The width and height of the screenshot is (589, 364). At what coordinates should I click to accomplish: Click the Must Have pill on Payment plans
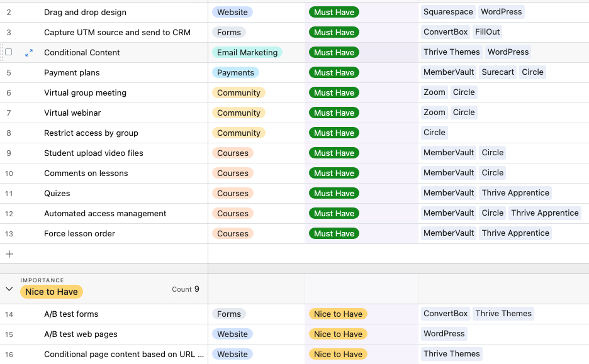click(x=334, y=72)
